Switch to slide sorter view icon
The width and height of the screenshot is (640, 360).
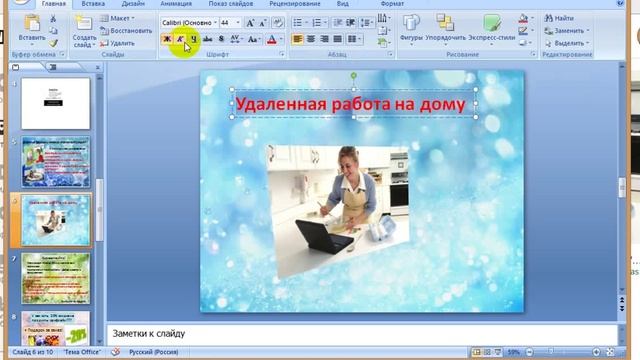pos(487,352)
